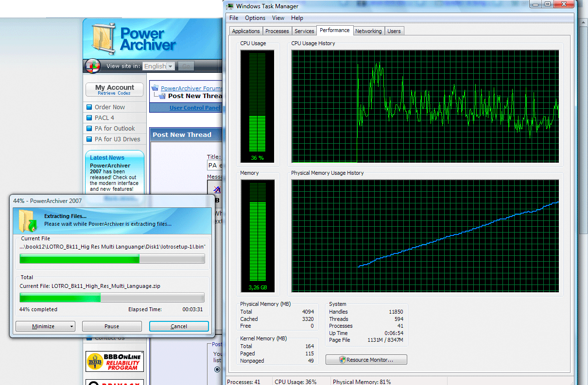Select the partially hidden poll radio button
The height and width of the screenshot is (385, 588).
(217, 369)
